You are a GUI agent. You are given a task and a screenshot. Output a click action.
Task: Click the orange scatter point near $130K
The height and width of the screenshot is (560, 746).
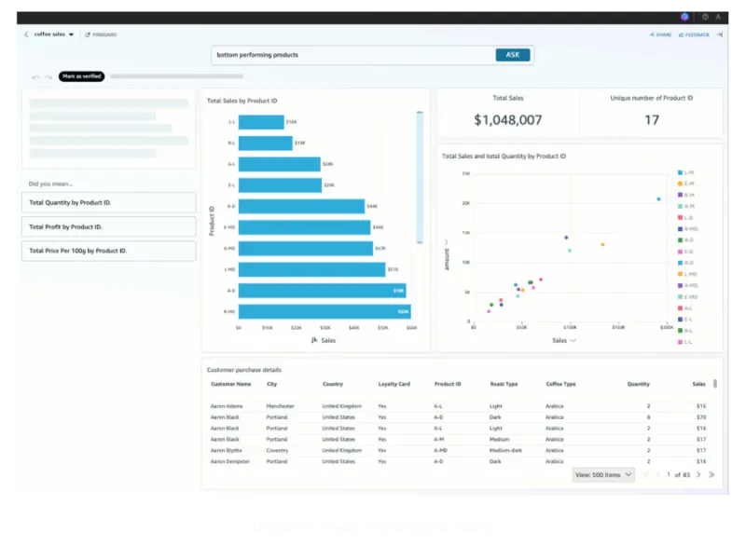(602, 244)
